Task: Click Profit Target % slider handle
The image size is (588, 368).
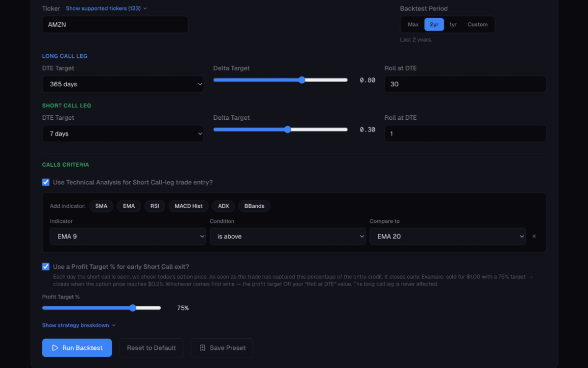Action: (133, 308)
